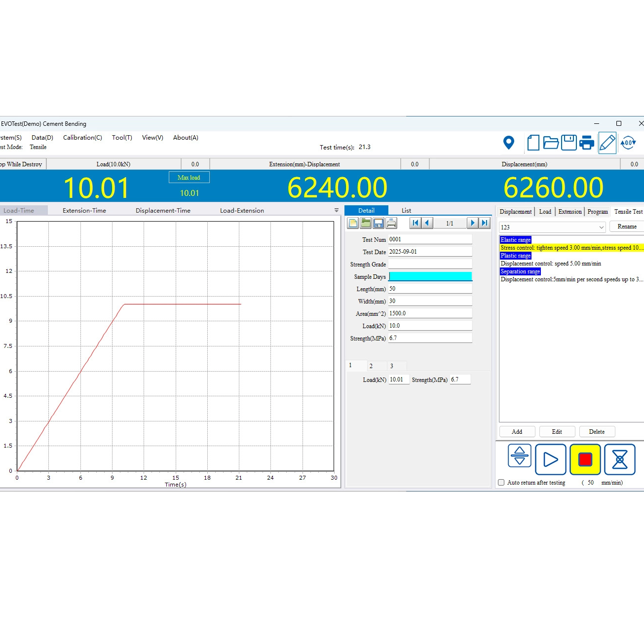The image size is (644, 644).
Task: Switch to the List tab
Action: coord(406,210)
